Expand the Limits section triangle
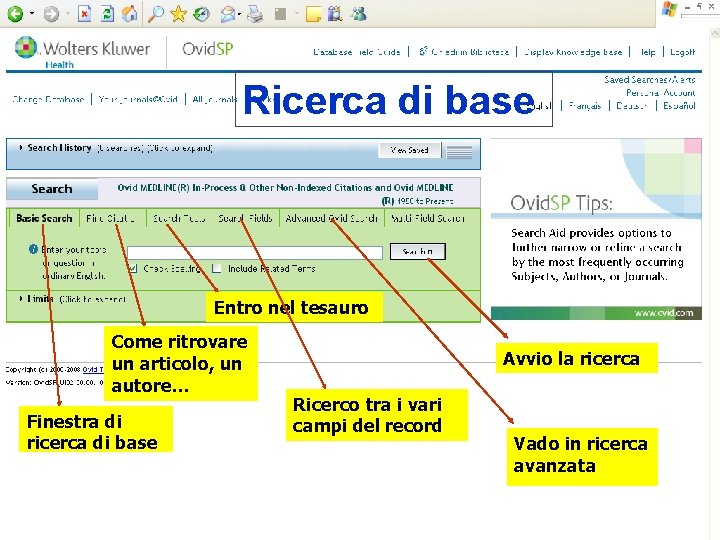The image size is (720, 540). click(21, 299)
